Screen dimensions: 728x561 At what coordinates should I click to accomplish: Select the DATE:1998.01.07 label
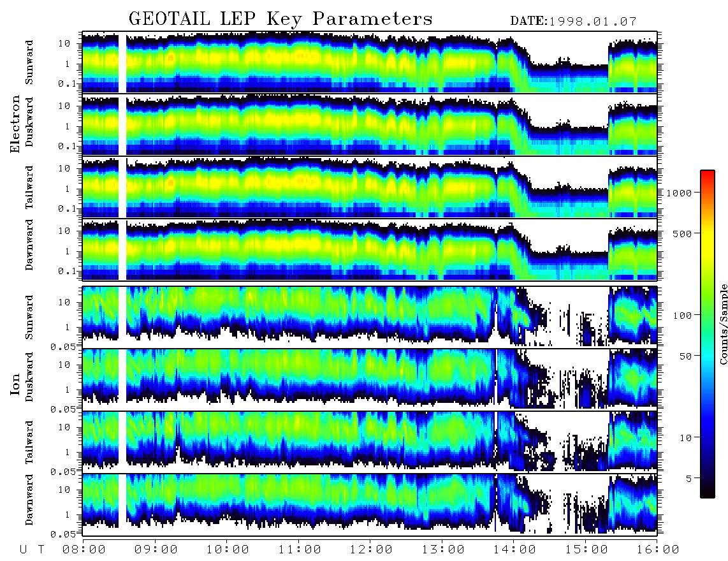click(x=573, y=22)
